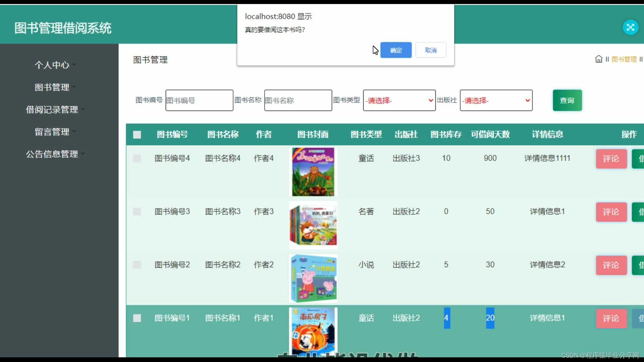Open the Peppa Pig cover of 图书名称2
This screenshot has width=644, height=362.
(x=313, y=278)
